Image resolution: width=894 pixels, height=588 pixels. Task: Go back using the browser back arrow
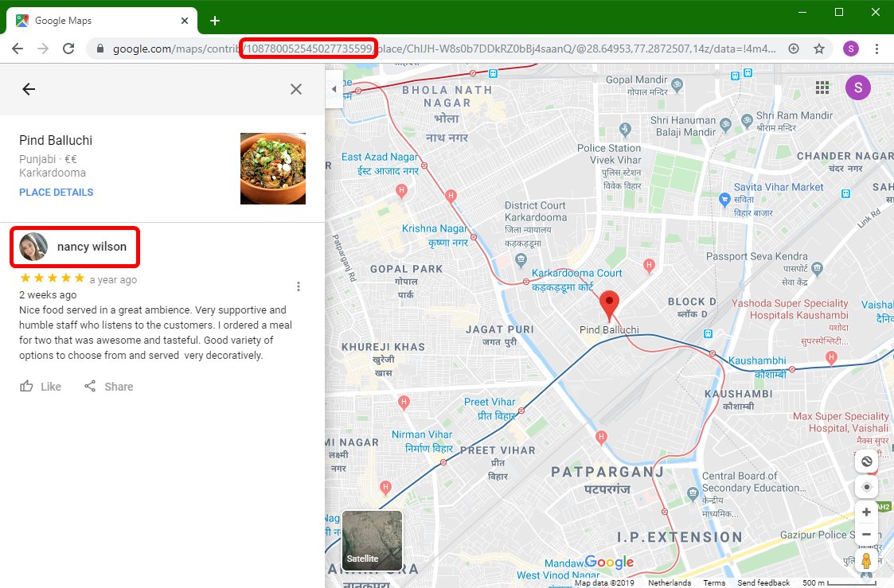click(18, 49)
